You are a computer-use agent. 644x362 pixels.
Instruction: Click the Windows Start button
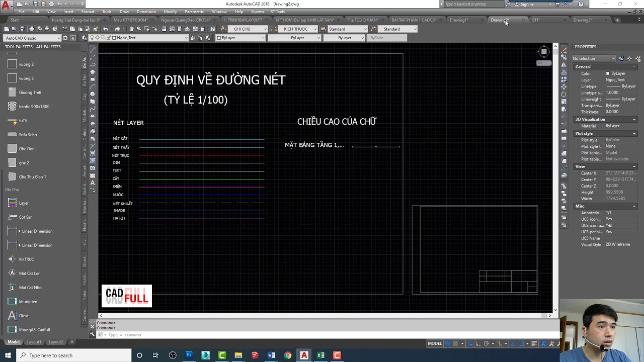pyautogui.click(x=8, y=355)
